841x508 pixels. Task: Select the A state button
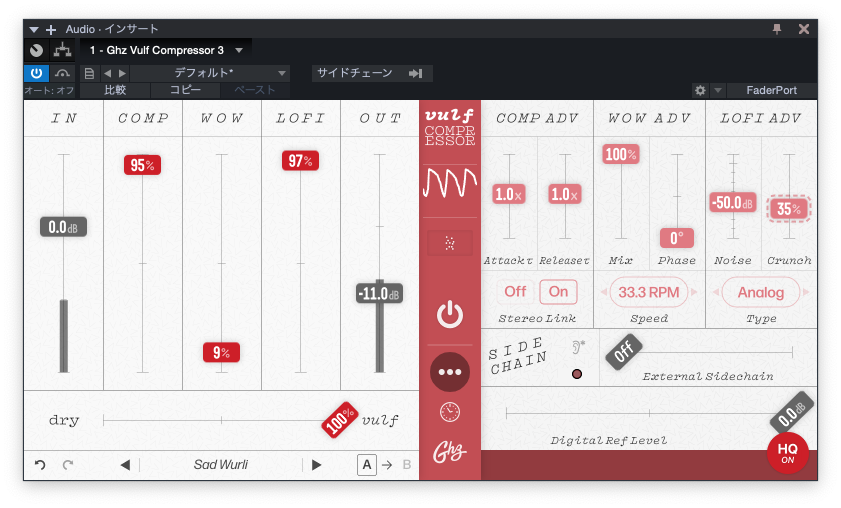(x=367, y=465)
